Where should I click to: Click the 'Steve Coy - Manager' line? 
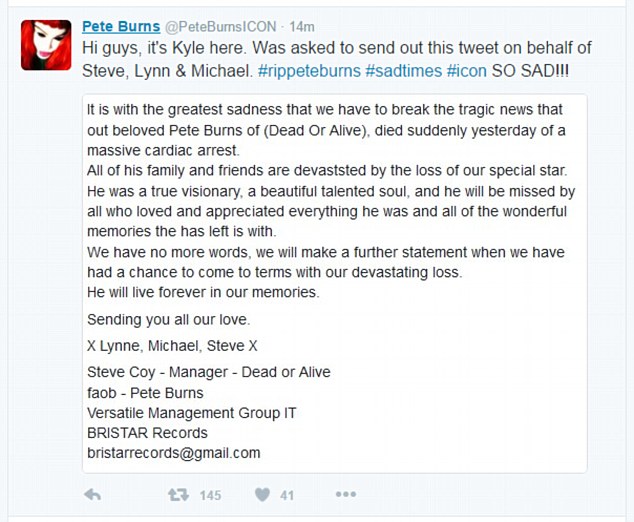[208, 372]
